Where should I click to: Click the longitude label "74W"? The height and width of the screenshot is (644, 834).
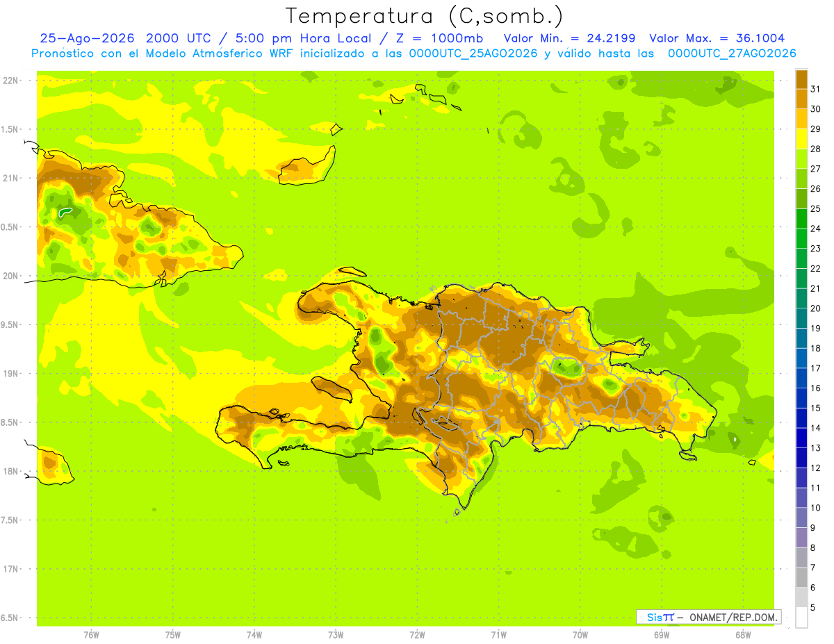254,635
